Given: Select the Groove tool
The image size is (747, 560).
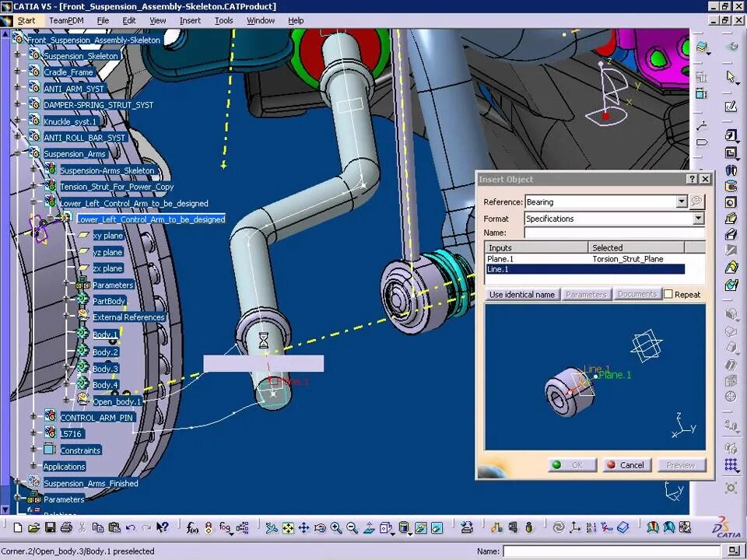Looking at the screenshot, I should [731, 186].
